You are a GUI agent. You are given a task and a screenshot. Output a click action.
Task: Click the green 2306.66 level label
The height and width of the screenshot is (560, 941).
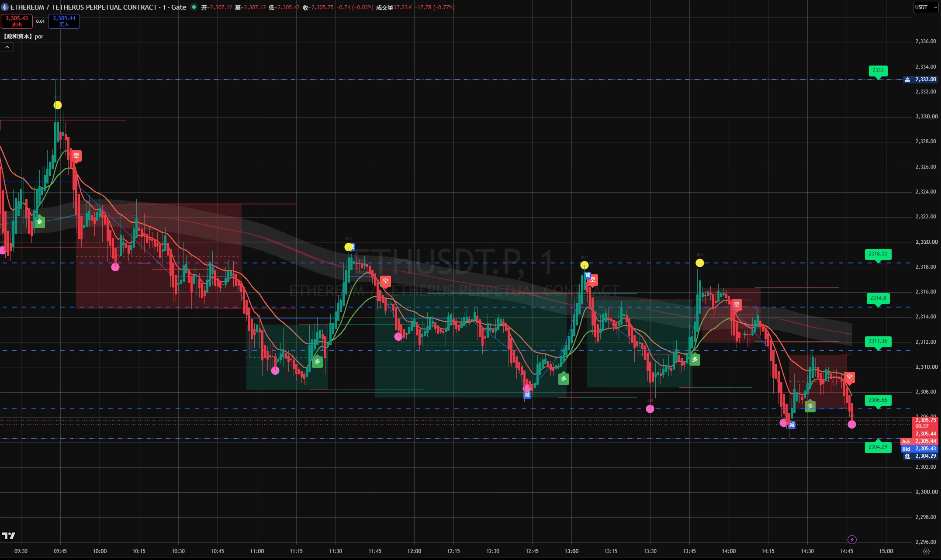coord(878,400)
